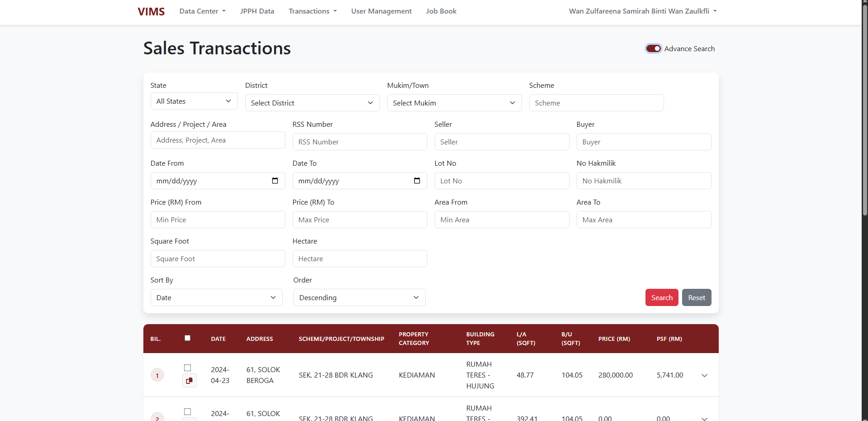Toggle off the Advance Search switch

coord(653,48)
